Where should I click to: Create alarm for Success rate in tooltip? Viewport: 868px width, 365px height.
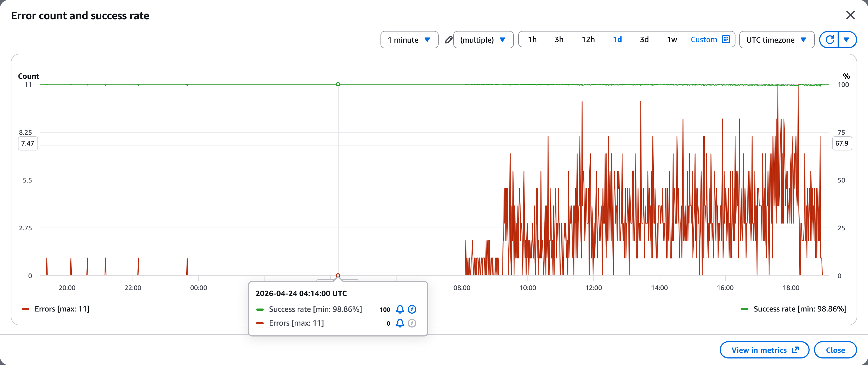click(x=400, y=309)
